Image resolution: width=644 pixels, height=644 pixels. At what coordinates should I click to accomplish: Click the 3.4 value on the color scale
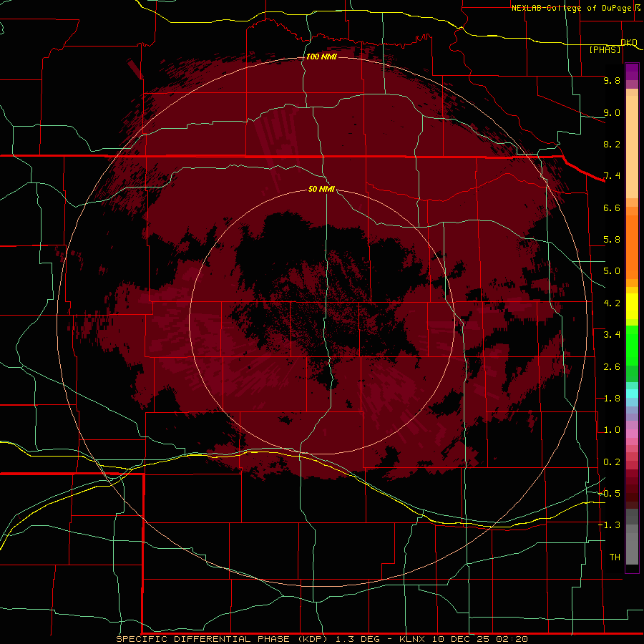[612, 335]
